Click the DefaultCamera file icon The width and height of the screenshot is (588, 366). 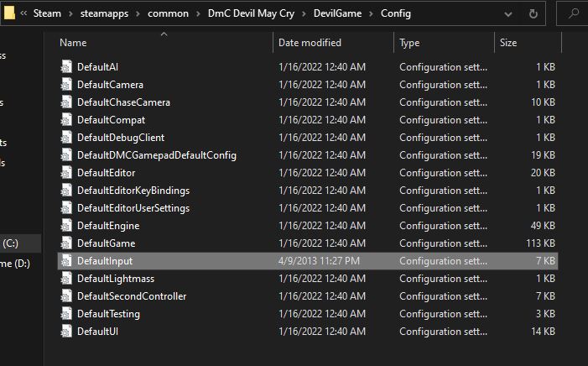tap(66, 85)
